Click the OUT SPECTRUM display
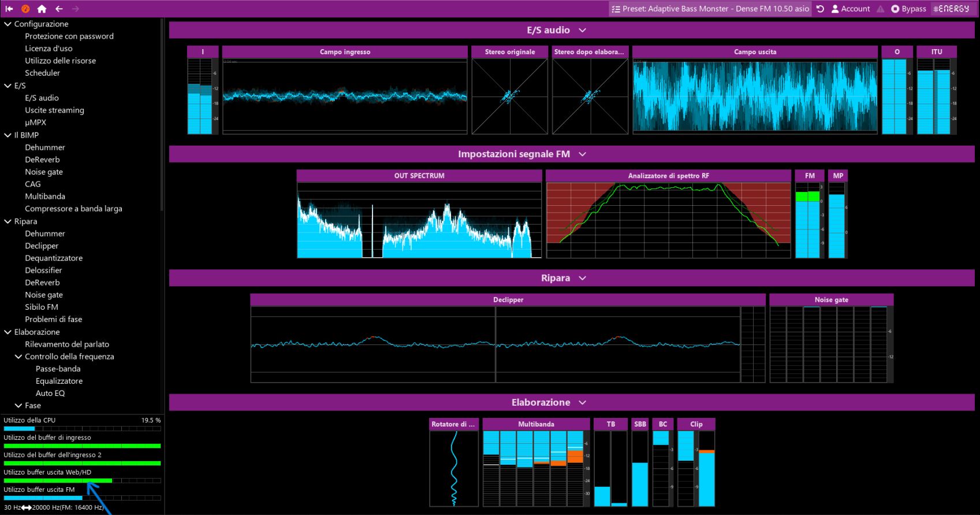Image resolution: width=980 pixels, height=515 pixels. coord(419,220)
